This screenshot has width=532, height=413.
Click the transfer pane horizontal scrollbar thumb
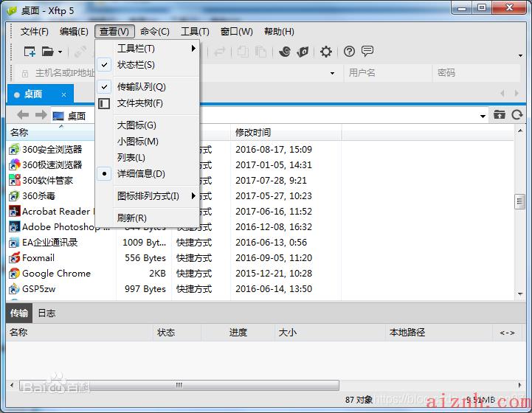[x=179, y=385]
